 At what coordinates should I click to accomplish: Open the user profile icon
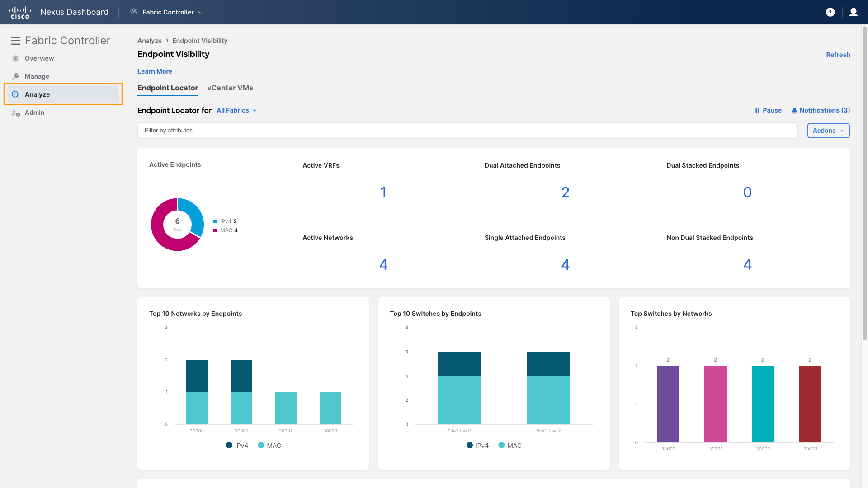(854, 12)
